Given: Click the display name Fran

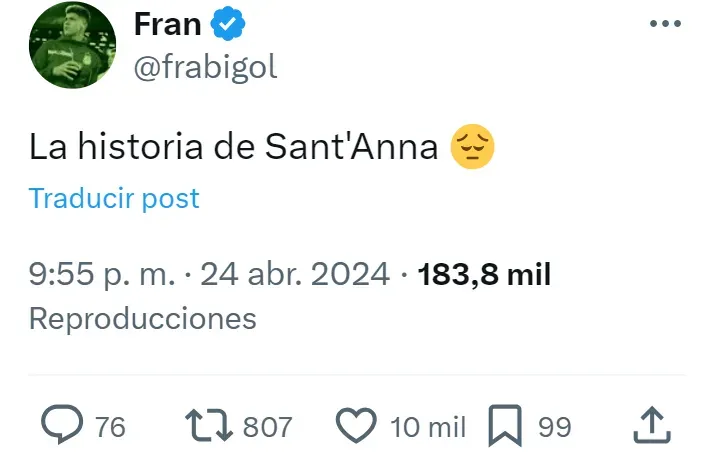Looking at the screenshot, I should point(168,23).
